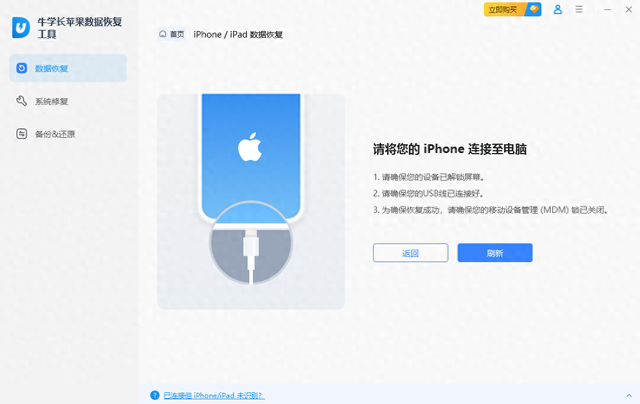Click the 牛学长 app logo icon

pyautogui.click(x=21, y=27)
